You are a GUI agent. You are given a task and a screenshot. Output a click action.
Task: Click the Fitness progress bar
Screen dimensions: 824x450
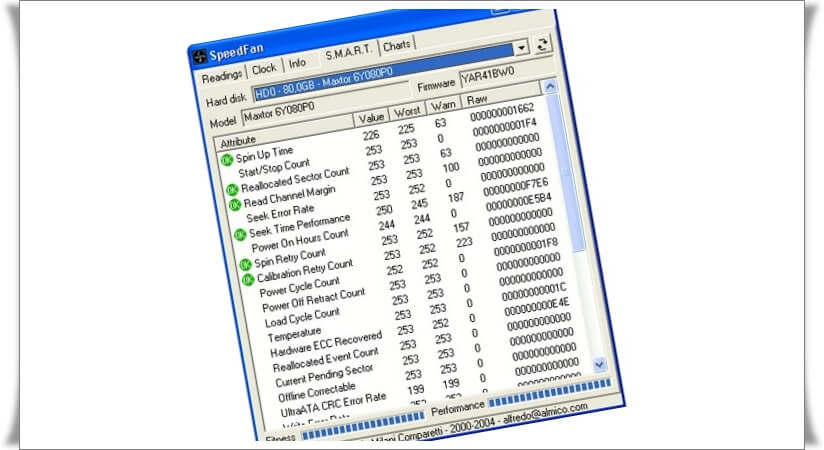[363, 424]
